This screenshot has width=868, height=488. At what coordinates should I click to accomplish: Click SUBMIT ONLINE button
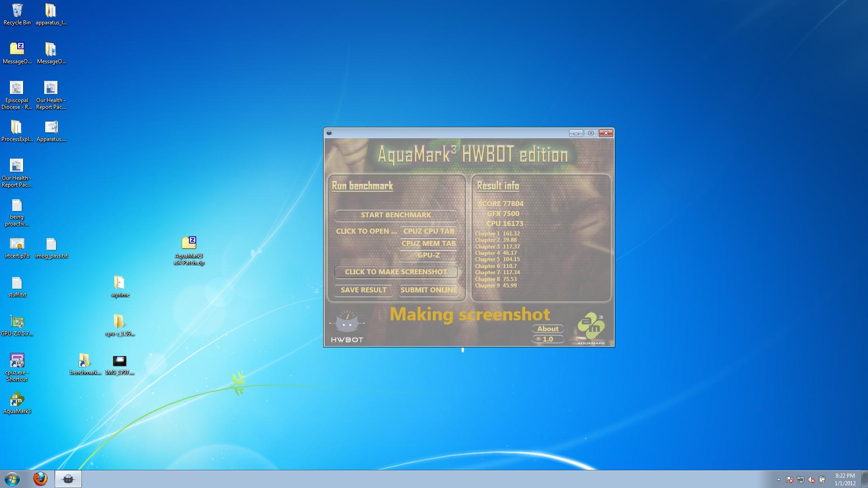[x=428, y=290]
